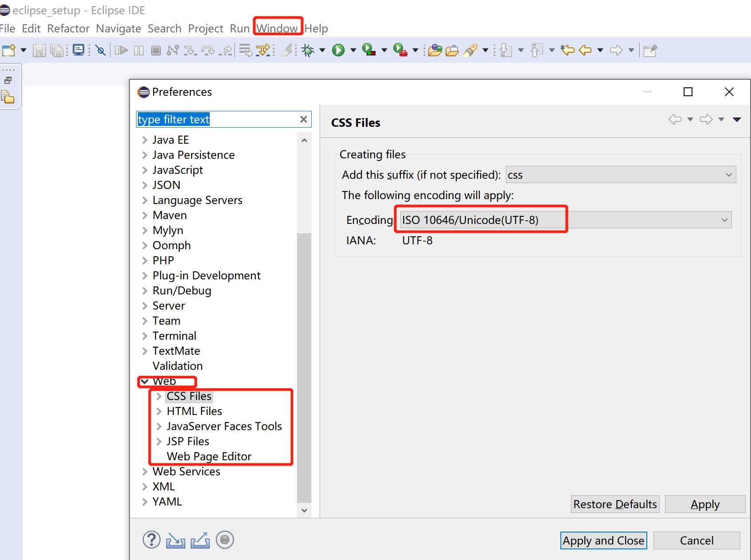Click the green Run play icon
This screenshot has width=751, height=560.
[x=338, y=50]
